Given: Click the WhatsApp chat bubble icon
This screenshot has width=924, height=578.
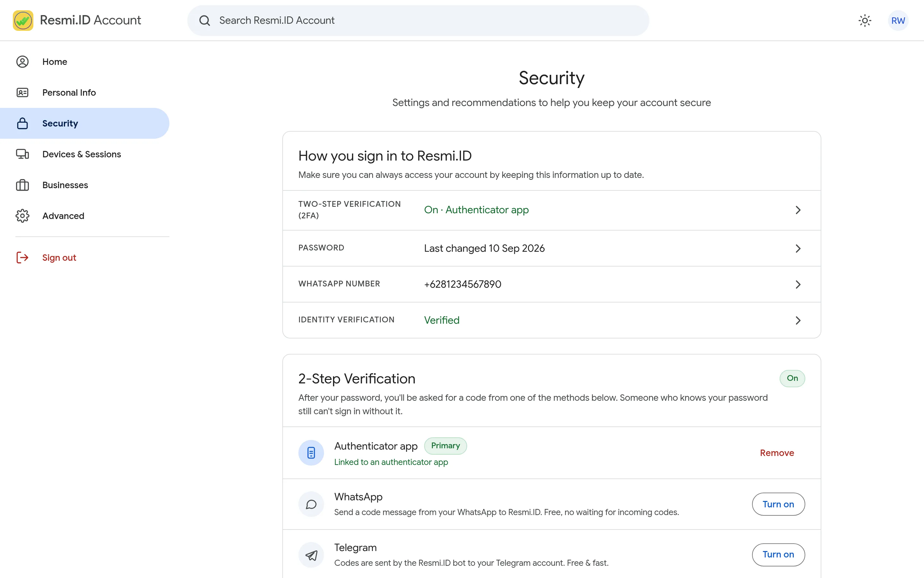Looking at the screenshot, I should click(311, 504).
